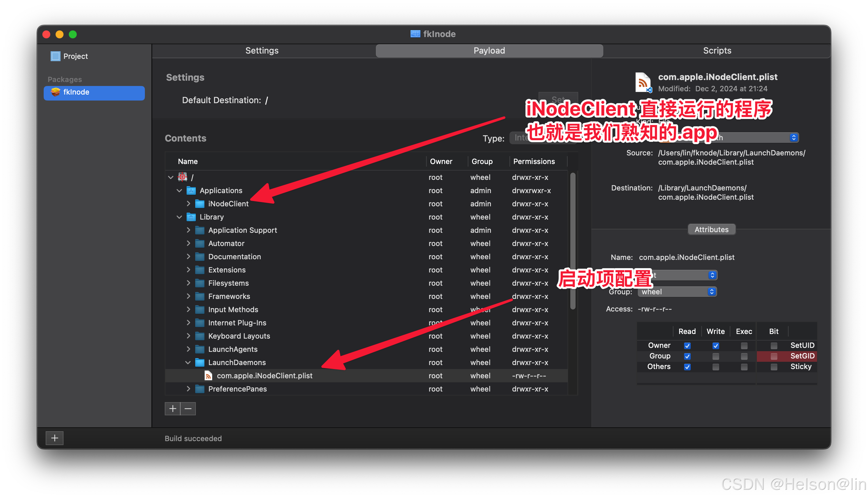Open the Owner dropdown above Group
The height and width of the screenshot is (498, 868).
pyautogui.click(x=677, y=275)
